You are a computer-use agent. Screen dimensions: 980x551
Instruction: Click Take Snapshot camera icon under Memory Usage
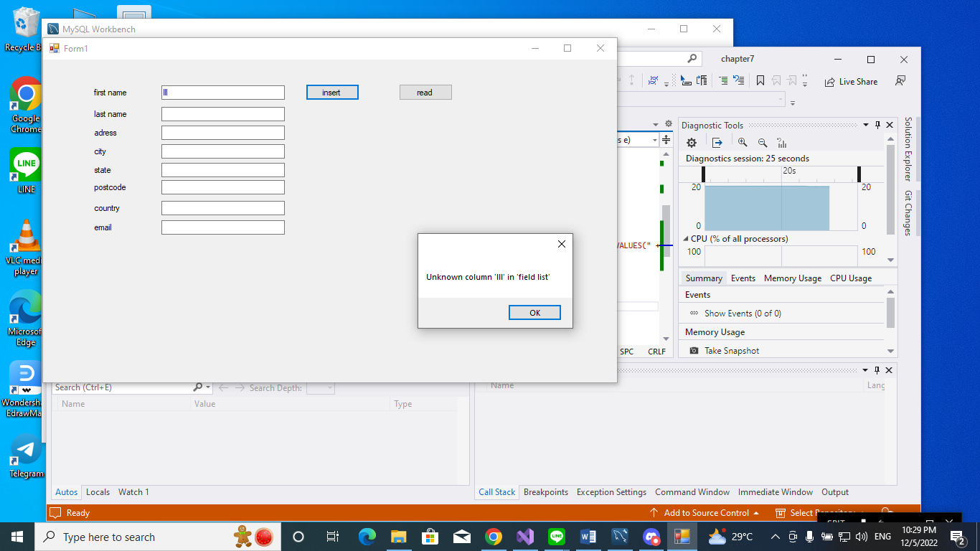[x=694, y=350]
